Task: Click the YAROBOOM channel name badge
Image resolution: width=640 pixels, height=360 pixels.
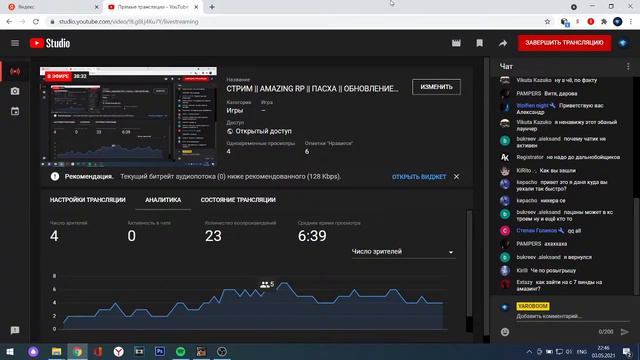Action: coord(532,306)
